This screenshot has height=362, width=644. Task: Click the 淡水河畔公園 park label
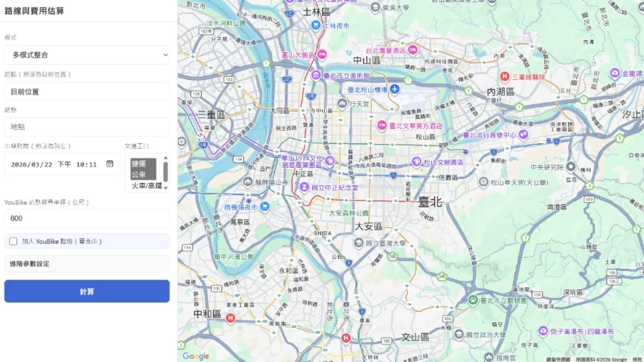pos(226,23)
